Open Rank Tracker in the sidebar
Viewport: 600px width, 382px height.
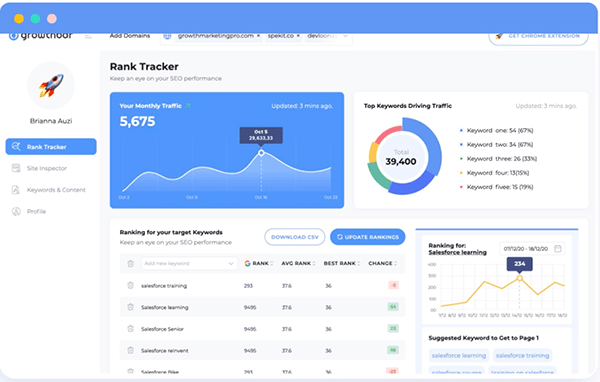[51, 147]
